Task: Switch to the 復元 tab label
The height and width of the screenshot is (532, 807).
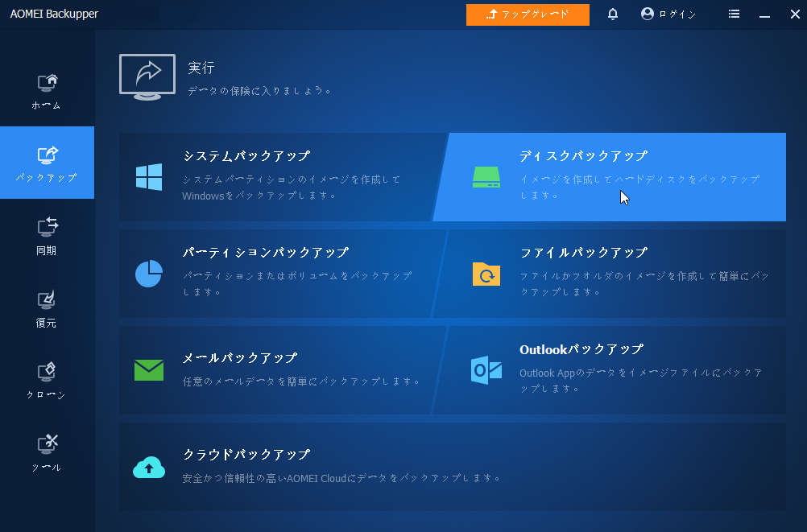Action: click(x=47, y=323)
